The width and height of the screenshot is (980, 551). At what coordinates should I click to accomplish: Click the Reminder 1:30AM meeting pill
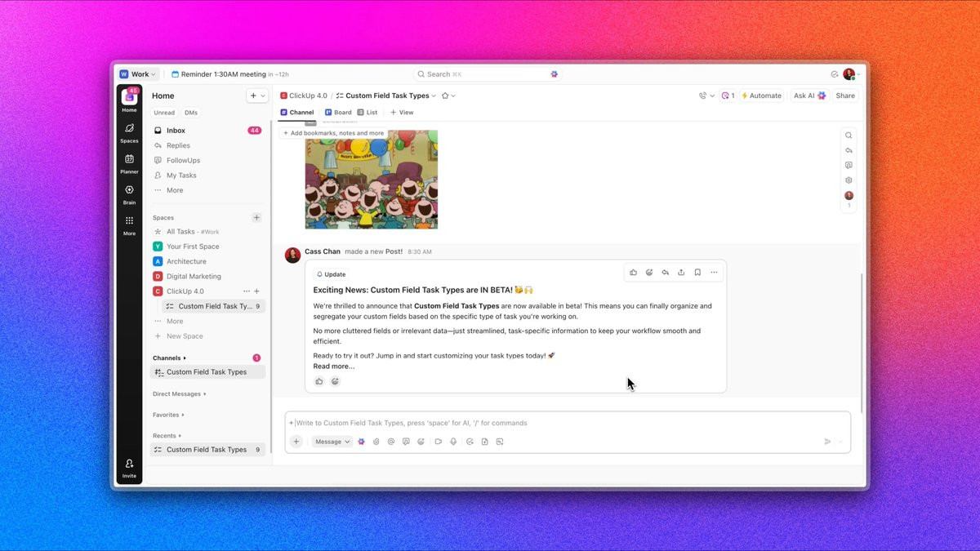[x=230, y=74]
